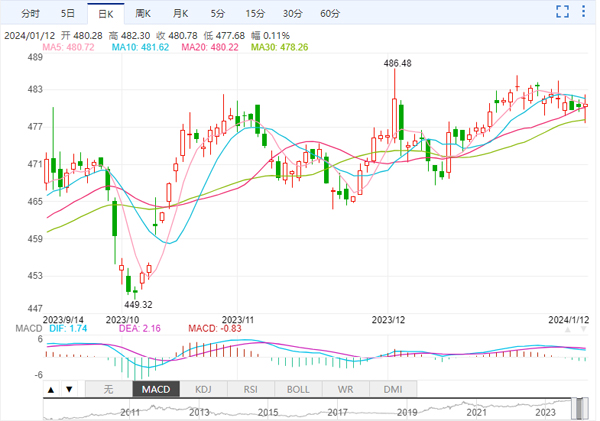Click the 2024/01/12 date in header
The width and height of the screenshot is (600, 421).
click(29, 36)
